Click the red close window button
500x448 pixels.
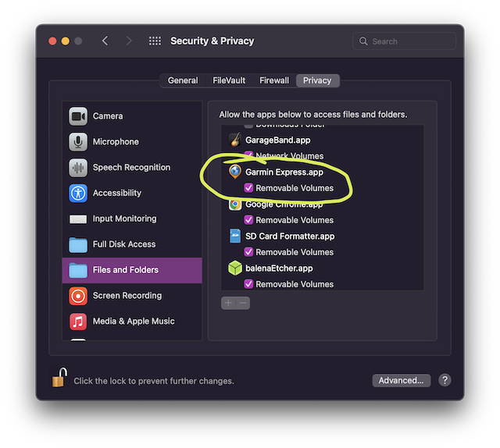(52, 41)
